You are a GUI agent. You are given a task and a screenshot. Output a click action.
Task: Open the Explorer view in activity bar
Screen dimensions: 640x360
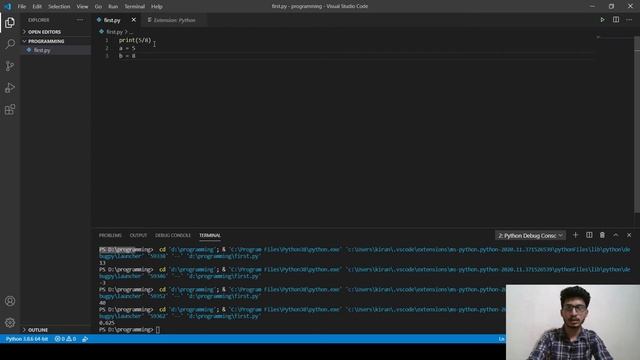pyautogui.click(x=10, y=22)
